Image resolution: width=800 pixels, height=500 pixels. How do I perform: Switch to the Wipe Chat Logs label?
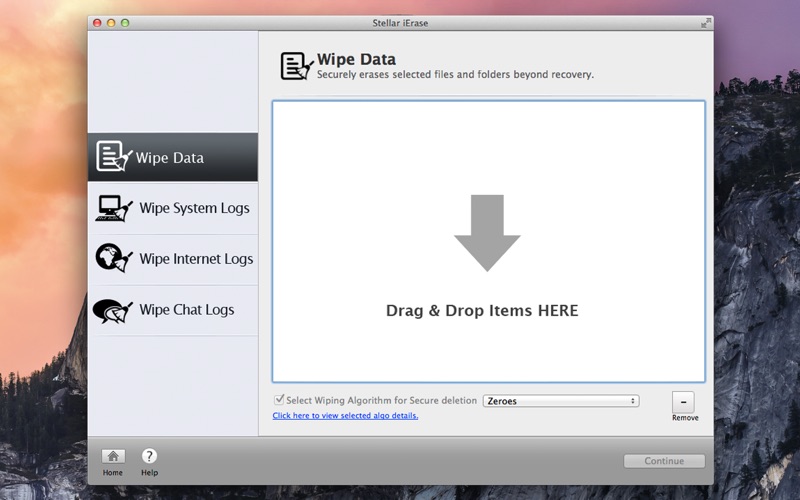[x=187, y=310]
